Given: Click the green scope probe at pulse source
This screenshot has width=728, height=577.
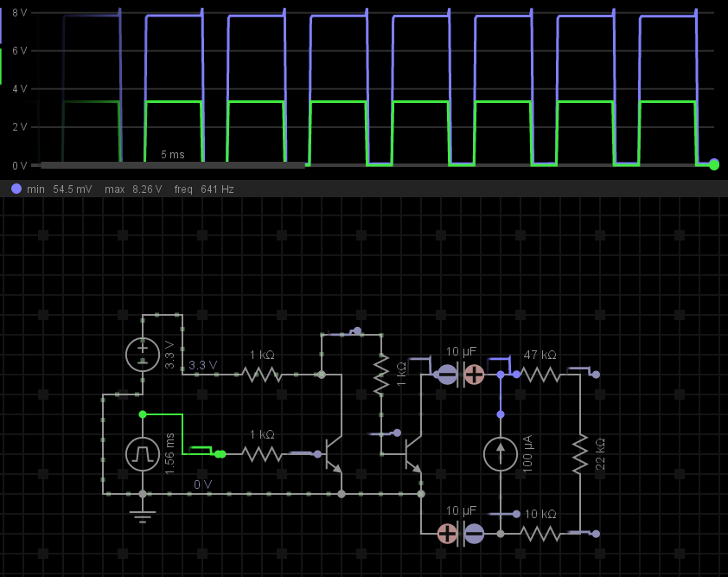Looking at the screenshot, I should (220, 454).
